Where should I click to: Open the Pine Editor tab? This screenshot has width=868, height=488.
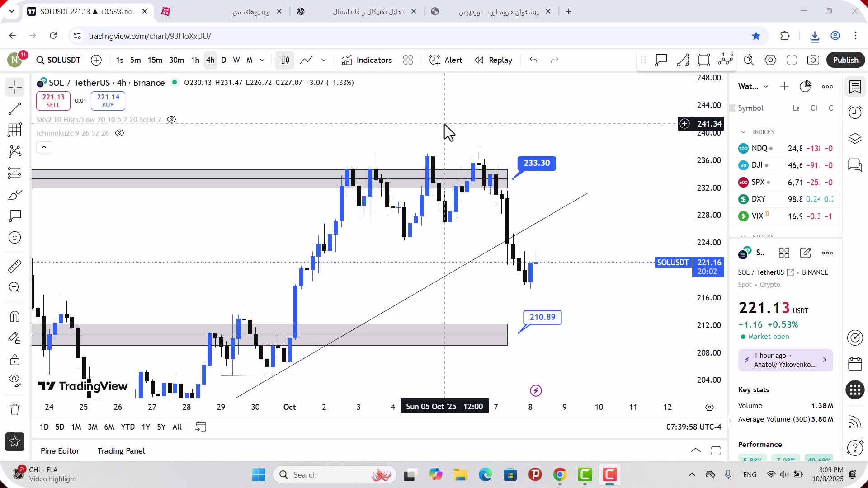pyautogui.click(x=60, y=451)
